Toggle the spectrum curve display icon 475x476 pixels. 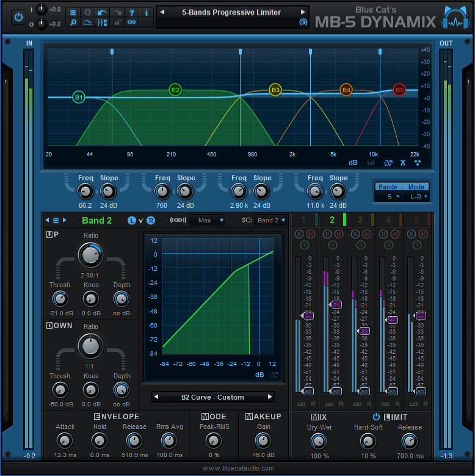(88, 22)
